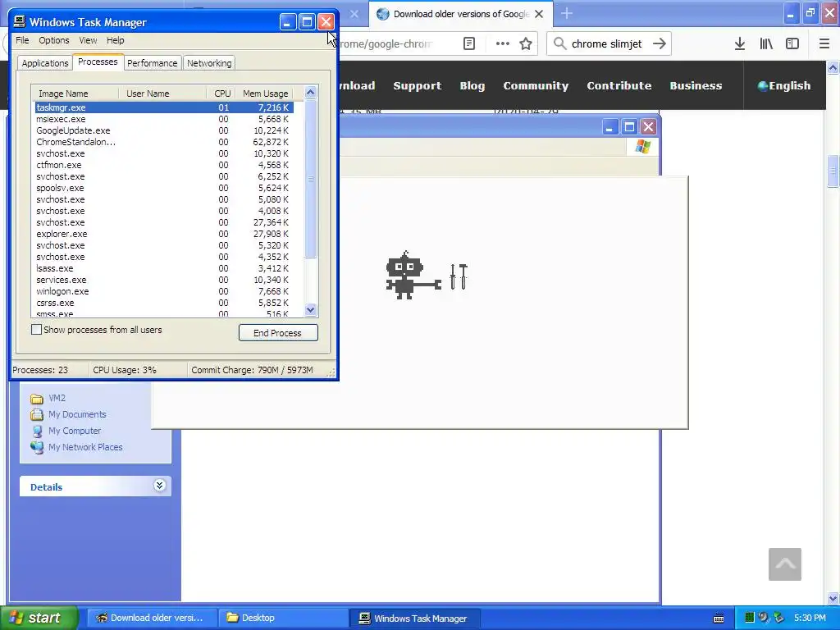Image resolution: width=840 pixels, height=630 pixels.
Task: Click the search go arrow
Action: click(660, 44)
